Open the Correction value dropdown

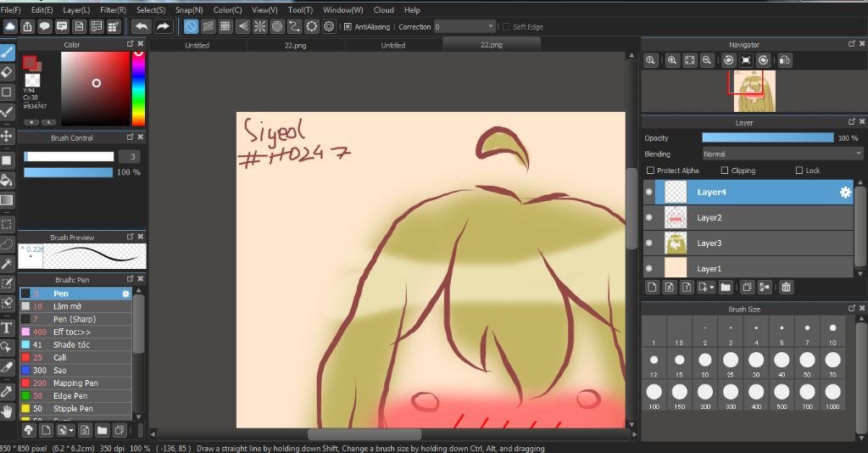click(465, 26)
